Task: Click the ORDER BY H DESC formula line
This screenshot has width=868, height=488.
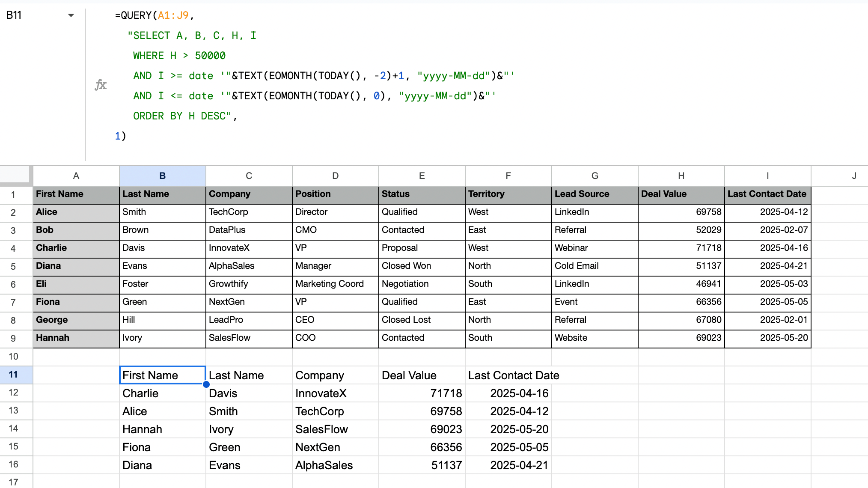Action: [182, 116]
